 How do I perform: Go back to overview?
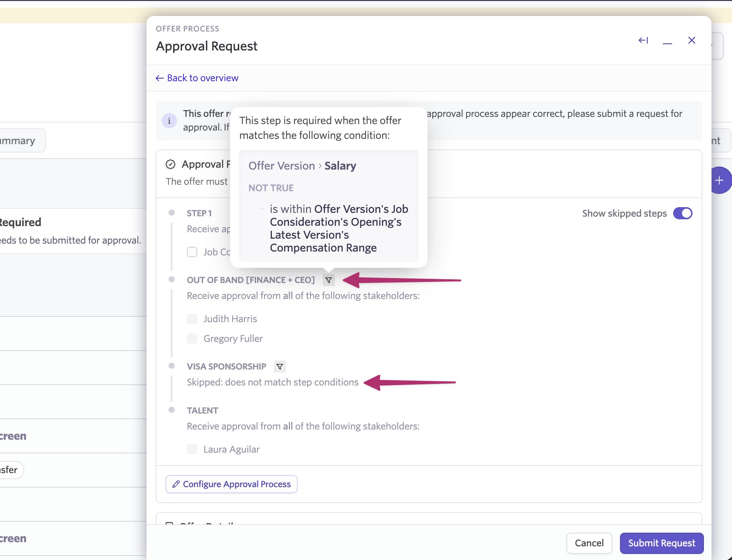tap(197, 78)
